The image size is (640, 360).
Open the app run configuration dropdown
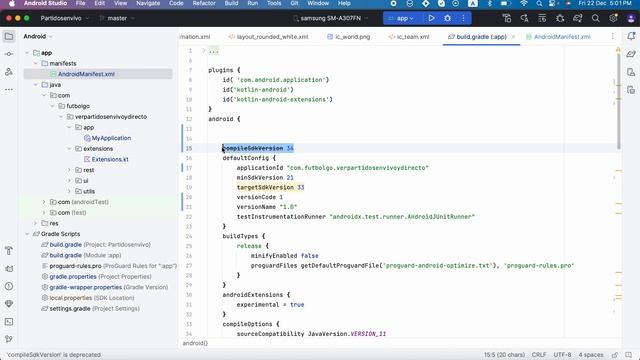[x=401, y=18]
